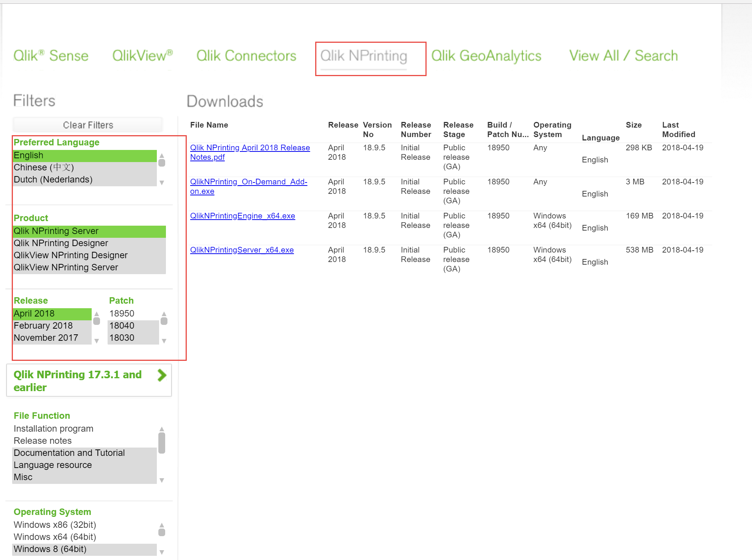Filter by Release notes file function
The image size is (752, 560).
coord(85,441)
